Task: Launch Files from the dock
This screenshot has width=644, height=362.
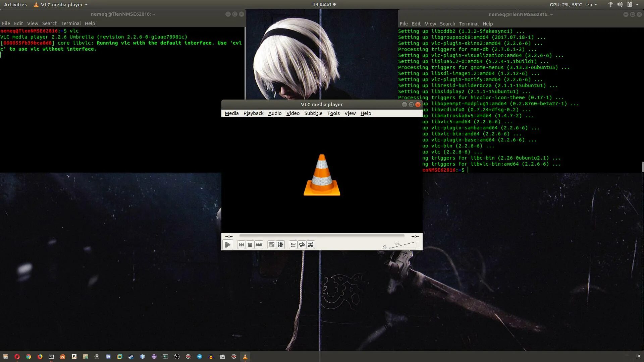Action: 6,357
